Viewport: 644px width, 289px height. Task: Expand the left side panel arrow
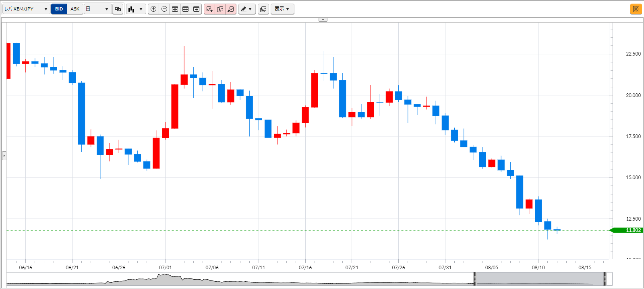[4, 155]
